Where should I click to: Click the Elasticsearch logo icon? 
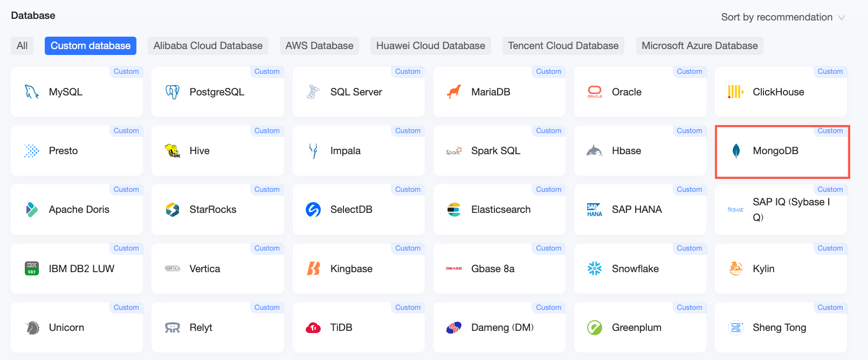click(x=454, y=210)
